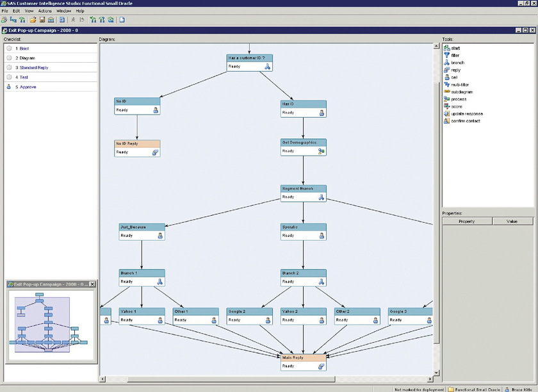Image resolution: width=538 pixels, height=392 pixels.
Task: Open the Window menu
Action: tap(63, 10)
